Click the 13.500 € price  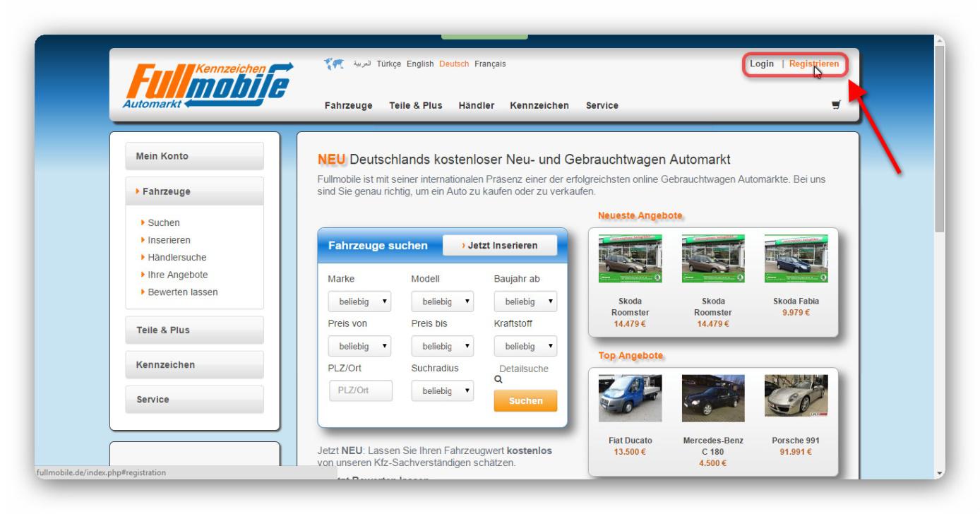[x=630, y=452]
